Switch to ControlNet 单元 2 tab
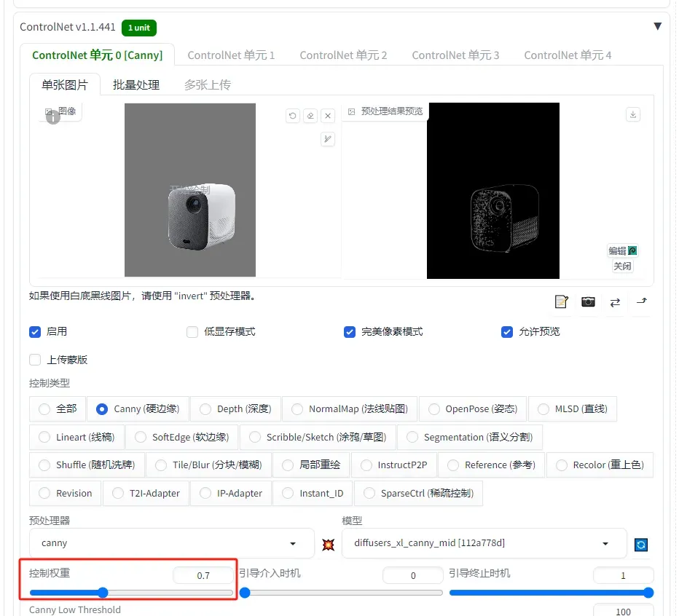 343,55
